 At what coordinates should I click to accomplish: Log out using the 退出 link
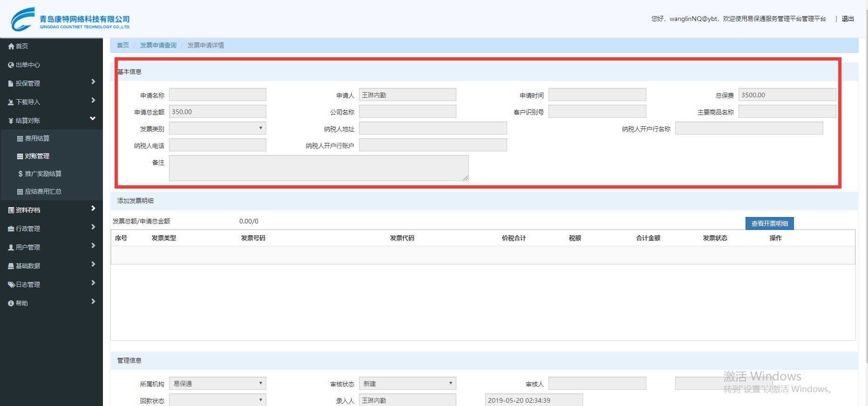[848, 19]
